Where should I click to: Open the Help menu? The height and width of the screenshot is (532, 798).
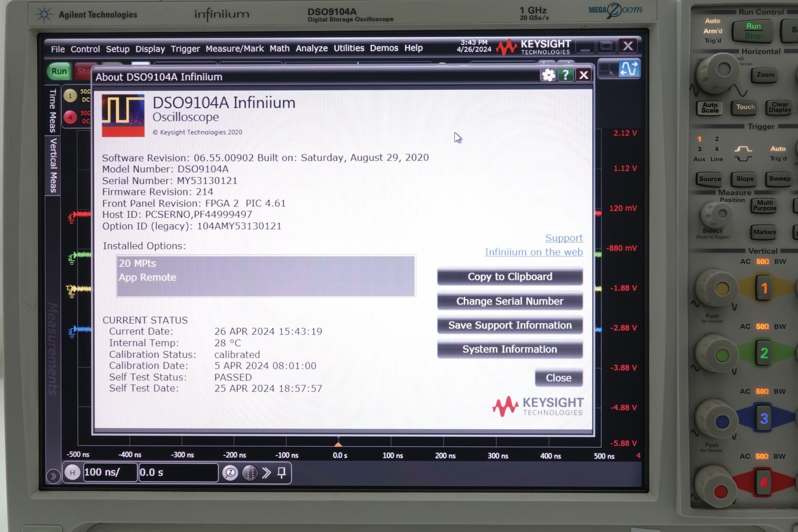[413, 48]
